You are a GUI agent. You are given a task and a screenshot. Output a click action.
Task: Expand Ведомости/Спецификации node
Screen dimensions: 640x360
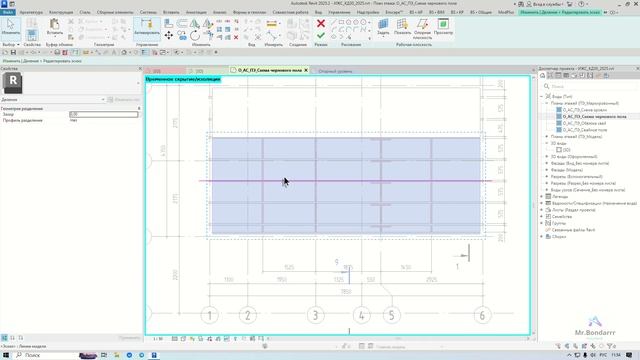click(542, 203)
